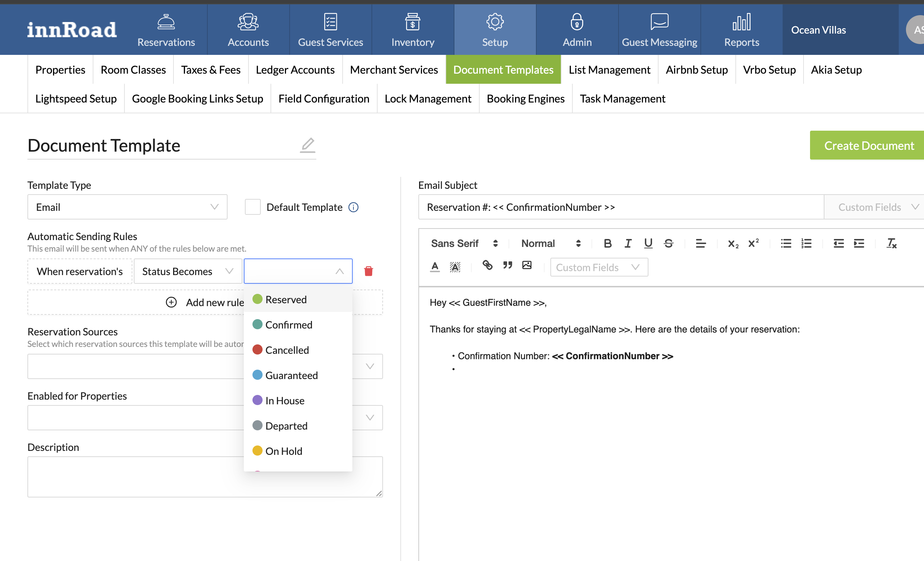Image resolution: width=924 pixels, height=561 pixels.
Task: Toggle bold formatting in editor toolbar
Action: coord(607,244)
